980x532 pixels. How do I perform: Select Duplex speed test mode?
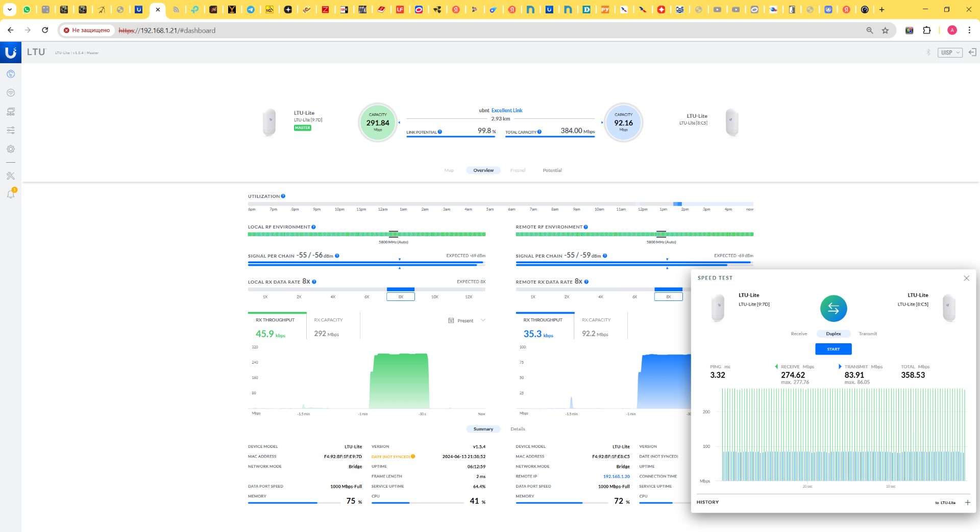click(834, 334)
